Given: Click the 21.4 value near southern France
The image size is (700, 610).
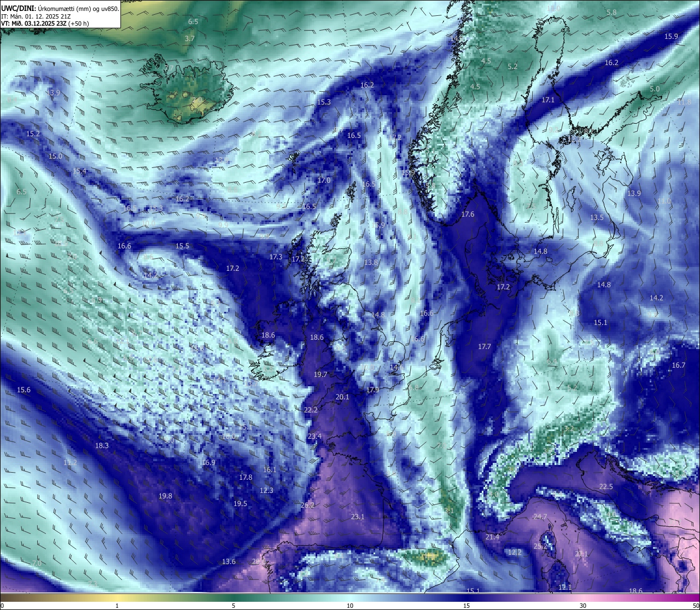Looking at the screenshot, I should pyautogui.click(x=492, y=537).
